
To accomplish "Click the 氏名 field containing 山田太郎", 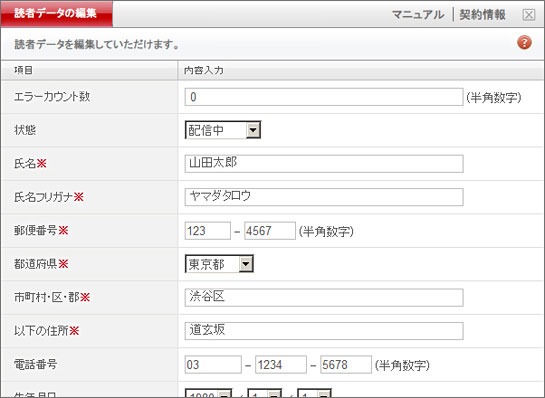I will click(324, 164).
